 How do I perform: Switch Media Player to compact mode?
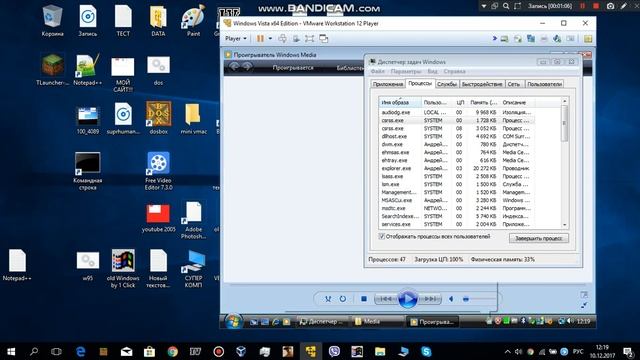tap(584, 305)
